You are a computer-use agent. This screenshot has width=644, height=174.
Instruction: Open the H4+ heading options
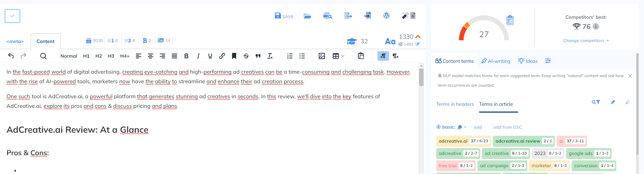click(125, 56)
